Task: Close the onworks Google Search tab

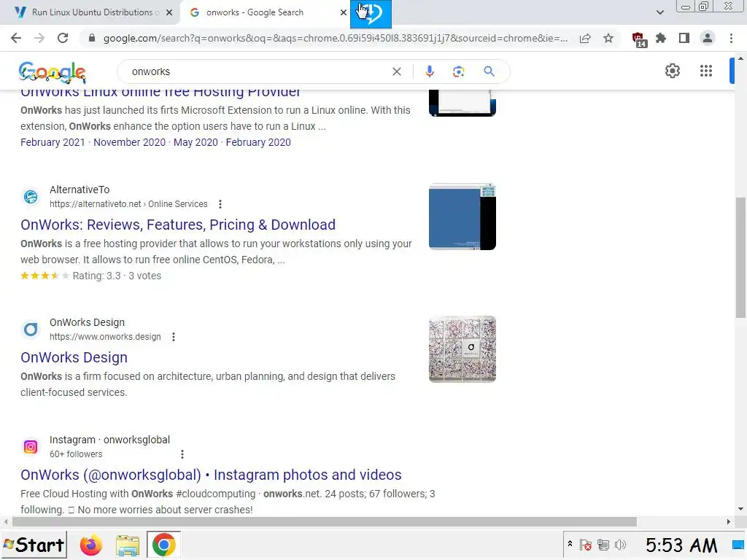Action: pyautogui.click(x=344, y=12)
